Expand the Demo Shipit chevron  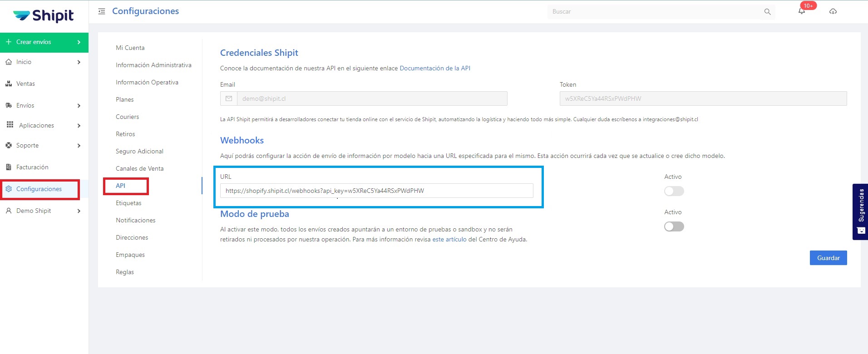click(79, 211)
